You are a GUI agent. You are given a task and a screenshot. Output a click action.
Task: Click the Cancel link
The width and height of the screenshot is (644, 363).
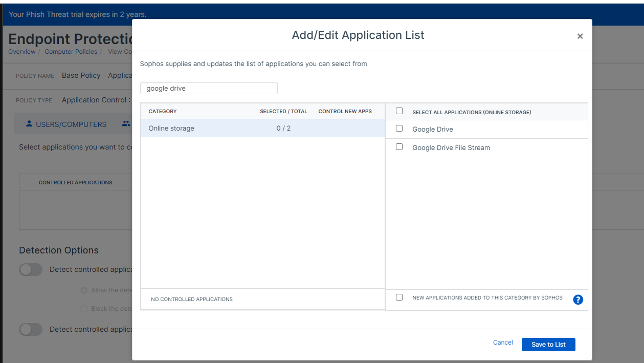click(502, 343)
